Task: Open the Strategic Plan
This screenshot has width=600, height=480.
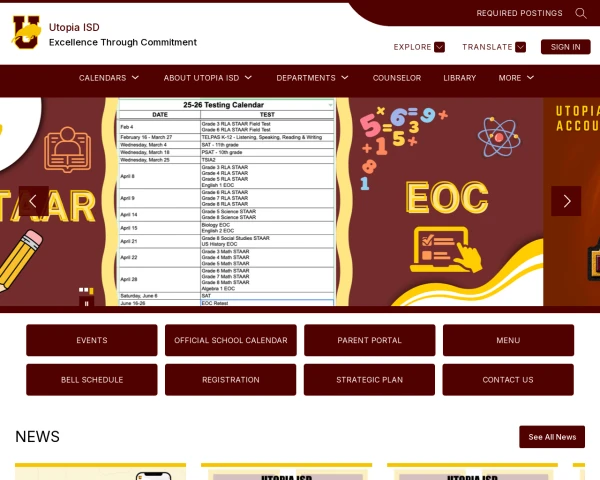Action: point(370,380)
